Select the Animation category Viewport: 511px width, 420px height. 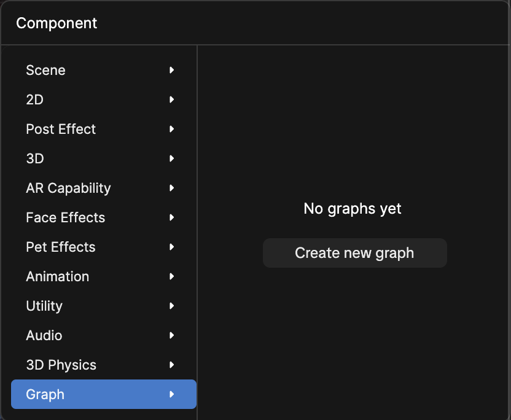104,276
